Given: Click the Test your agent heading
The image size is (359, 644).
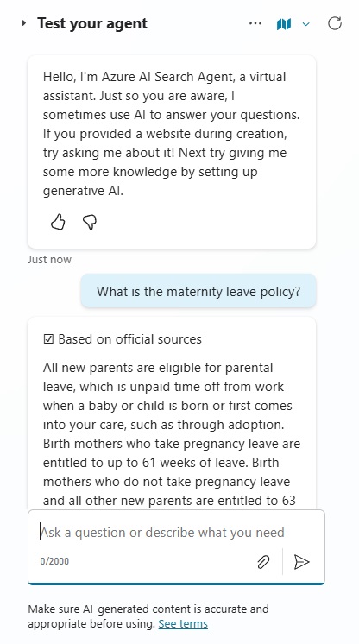Looking at the screenshot, I should point(92,23).
